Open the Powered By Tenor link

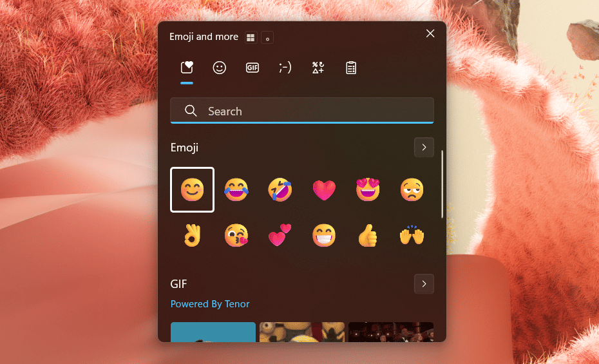(210, 304)
